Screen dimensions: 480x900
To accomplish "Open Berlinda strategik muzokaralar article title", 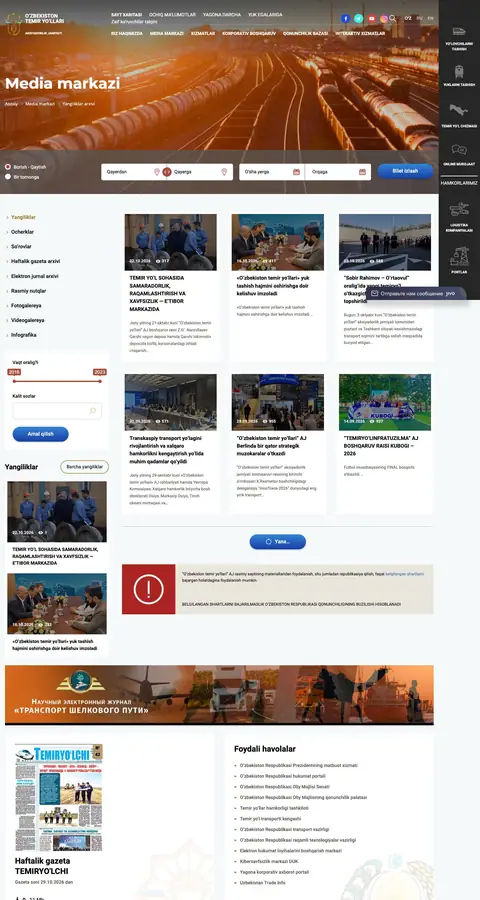I will [x=272, y=446].
